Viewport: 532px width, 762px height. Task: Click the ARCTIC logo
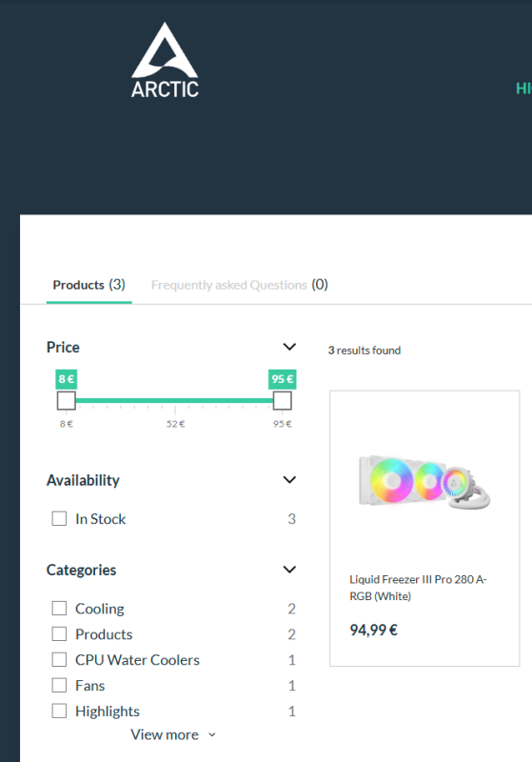[165, 60]
